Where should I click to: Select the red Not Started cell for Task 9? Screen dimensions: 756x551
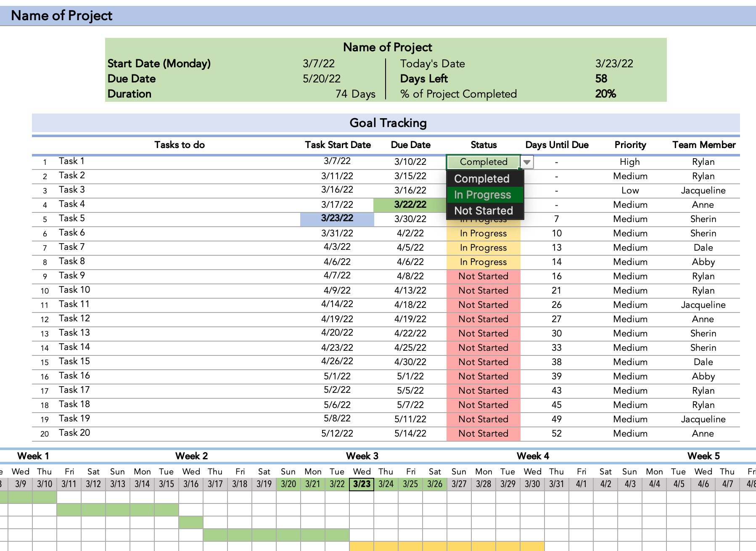click(484, 276)
